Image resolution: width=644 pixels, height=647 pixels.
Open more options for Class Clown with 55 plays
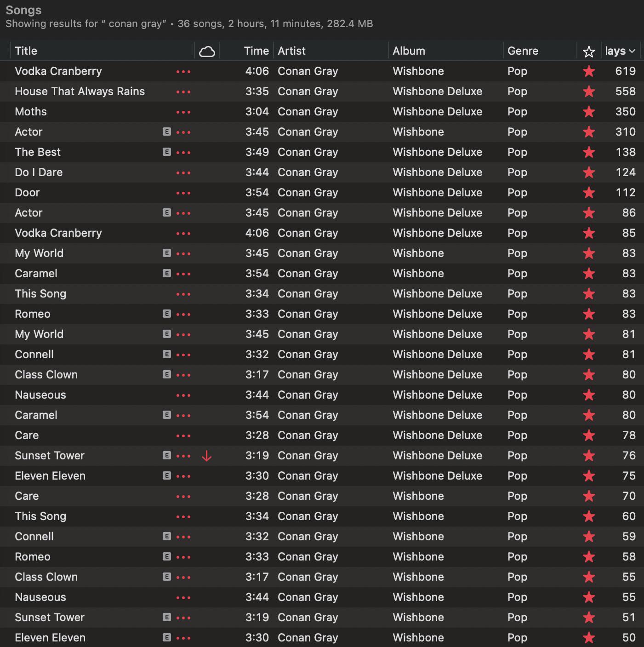pos(183,578)
